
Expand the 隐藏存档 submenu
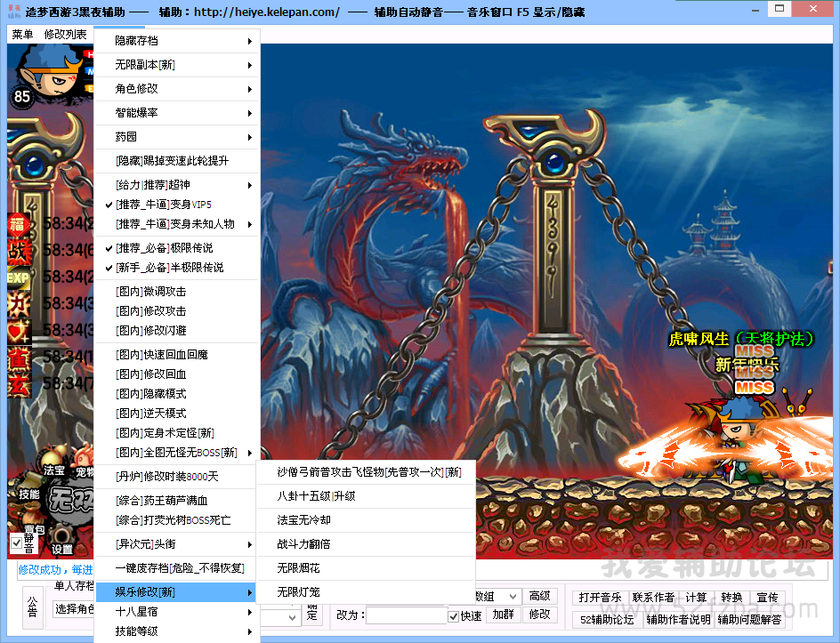coord(177,41)
